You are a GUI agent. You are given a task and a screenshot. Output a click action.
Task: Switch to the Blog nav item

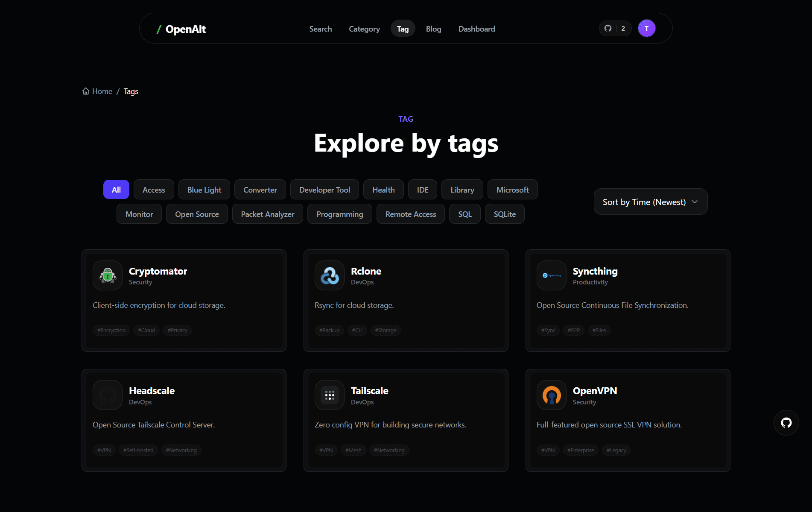(433, 29)
